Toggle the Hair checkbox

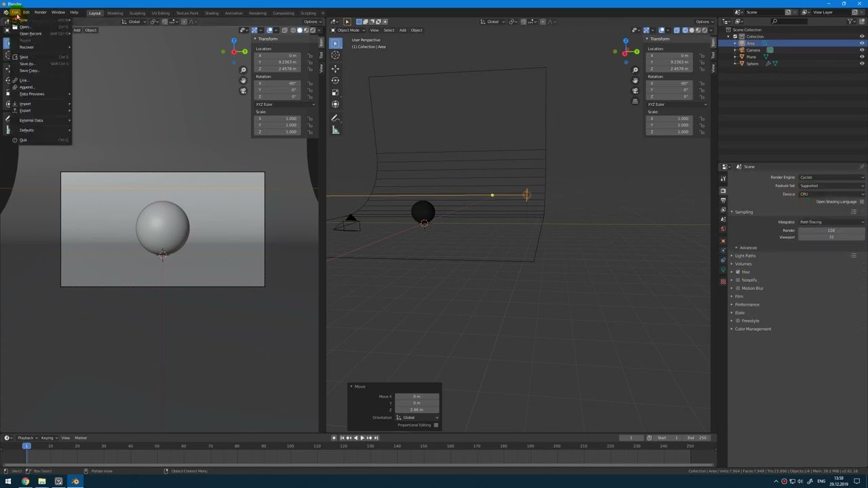coord(738,272)
